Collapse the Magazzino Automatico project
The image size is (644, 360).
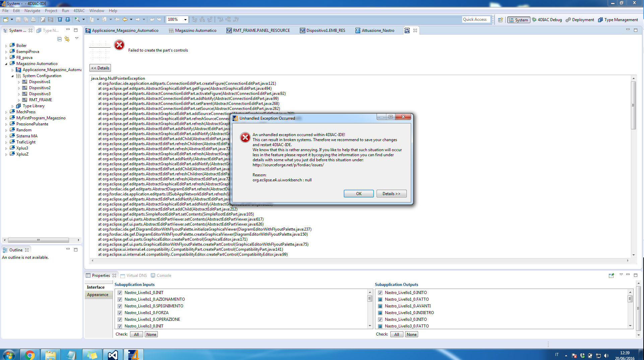click(x=6, y=64)
